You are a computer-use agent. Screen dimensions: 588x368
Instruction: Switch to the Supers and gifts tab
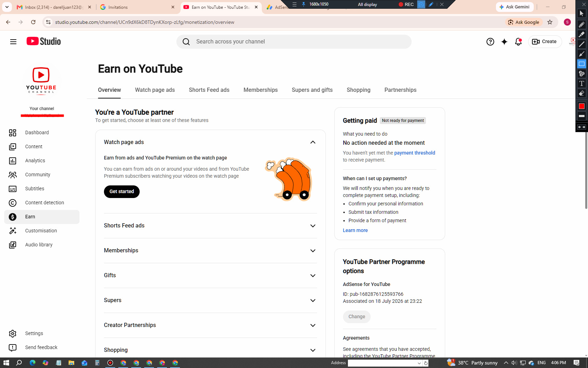[312, 90]
